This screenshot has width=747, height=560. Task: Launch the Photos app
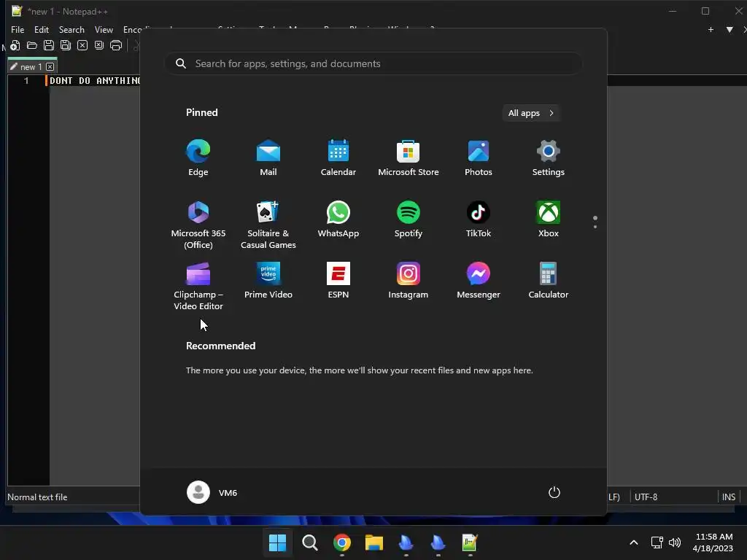(x=479, y=157)
